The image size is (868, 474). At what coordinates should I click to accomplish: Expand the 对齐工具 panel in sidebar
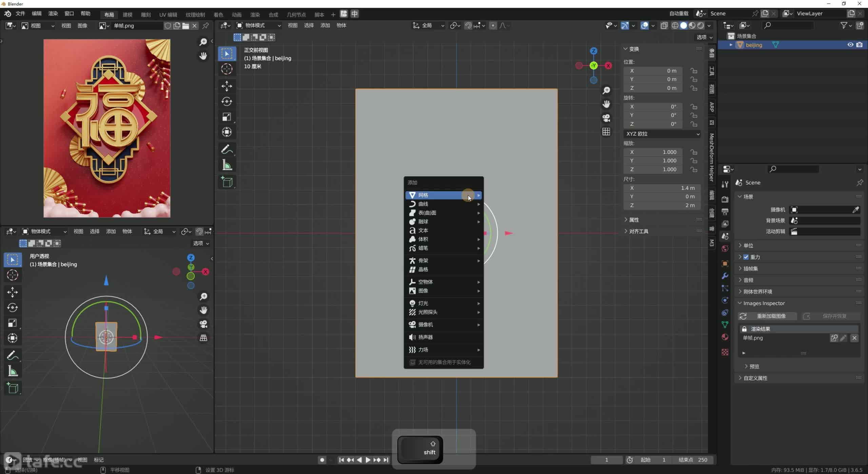(x=636, y=231)
